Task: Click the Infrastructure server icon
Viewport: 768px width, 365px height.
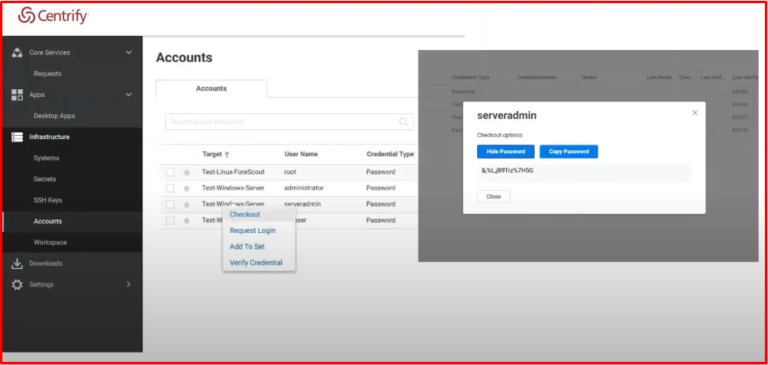Action: tap(17, 137)
